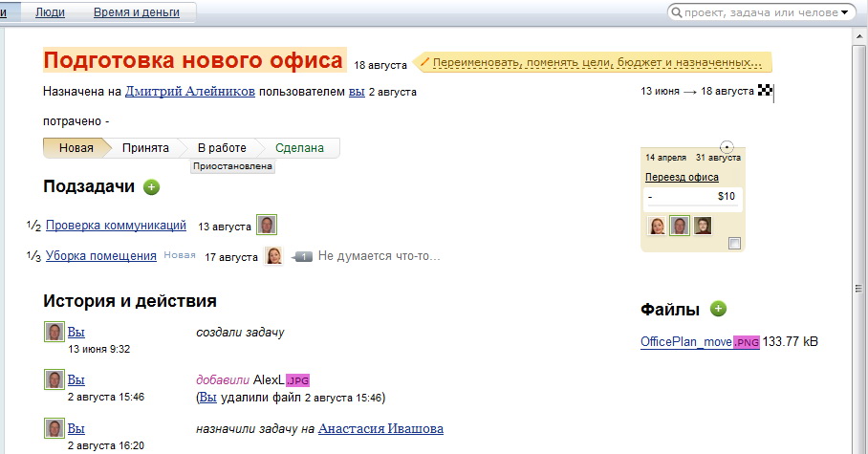Open the search box dropdown arrow
This screenshot has height=454, width=868.
pos(845,12)
